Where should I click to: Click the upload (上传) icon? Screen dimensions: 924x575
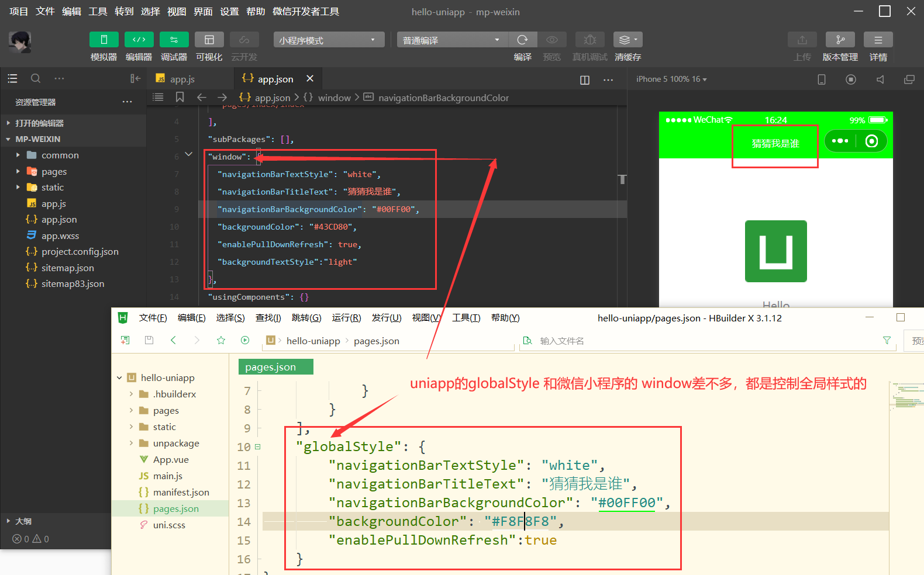tap(802, 39)
